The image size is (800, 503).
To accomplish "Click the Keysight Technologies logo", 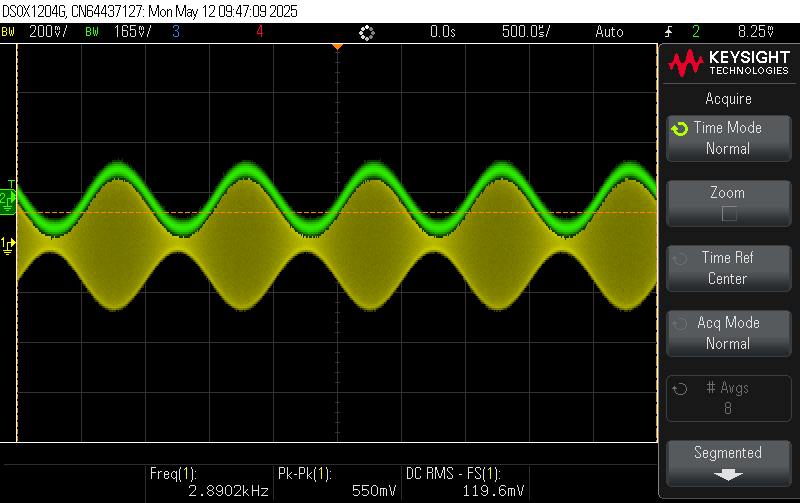I will click(x=729, y=64).
